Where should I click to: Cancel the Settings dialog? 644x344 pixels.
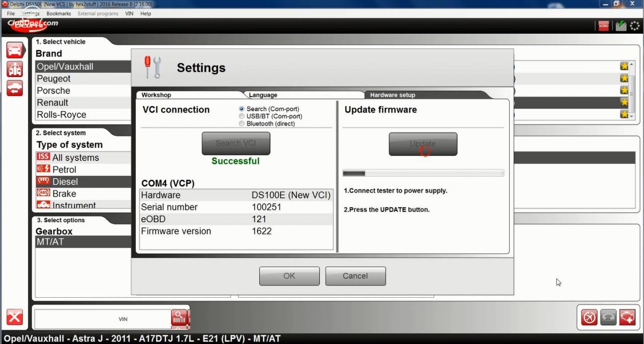click(355, 276)
